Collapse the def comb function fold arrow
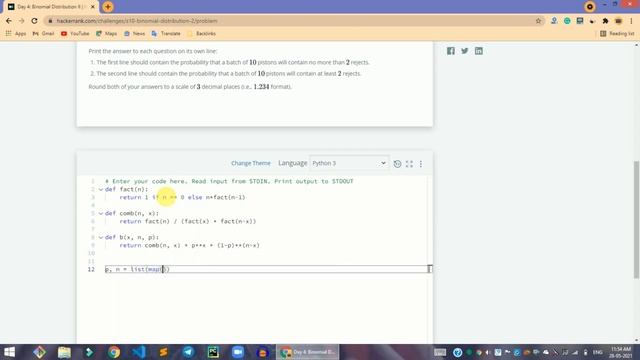The height and width of the screenshot is (360, 640). (101, 213)
